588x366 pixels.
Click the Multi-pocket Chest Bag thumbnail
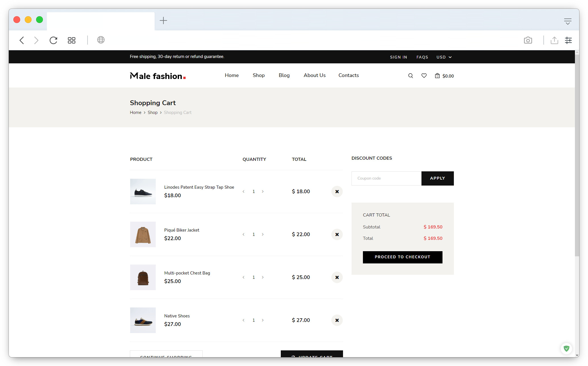(x=143, y=277)
